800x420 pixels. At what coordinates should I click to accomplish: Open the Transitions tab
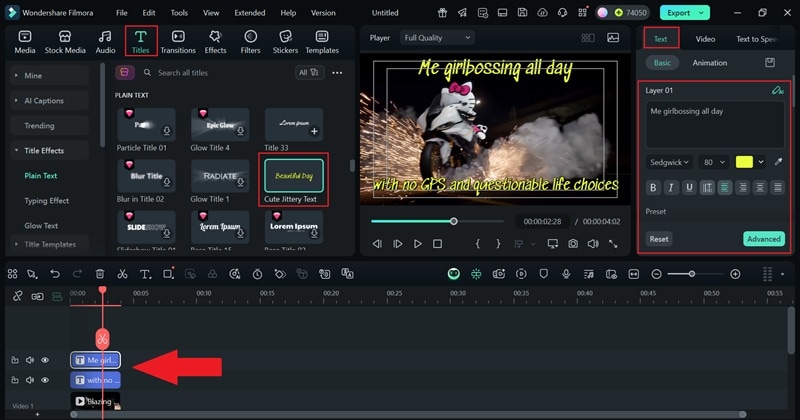click(178, 42)
